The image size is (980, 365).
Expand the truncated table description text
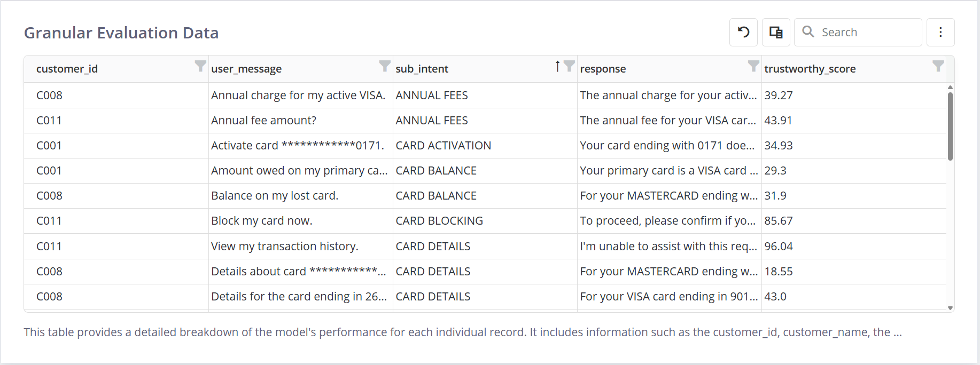[897, 332]
